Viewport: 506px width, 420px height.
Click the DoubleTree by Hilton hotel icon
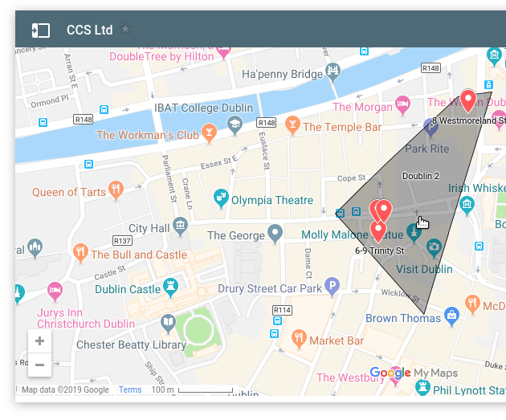coord(223,53)
